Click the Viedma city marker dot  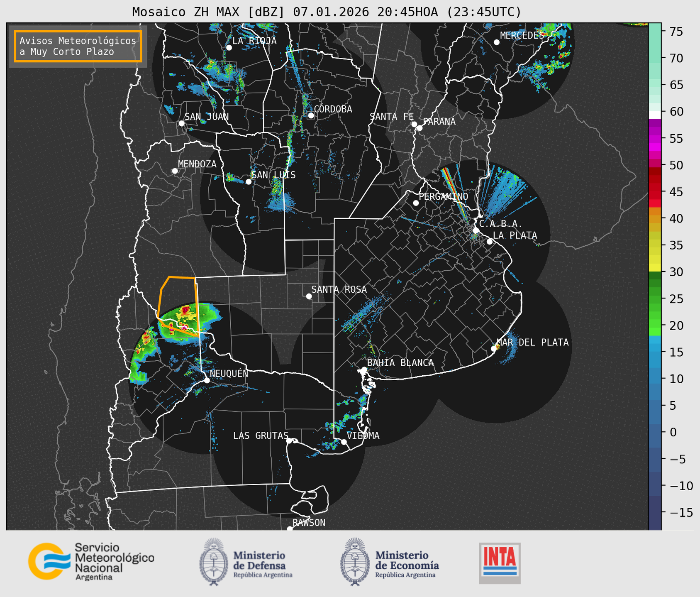coord(344,442)
